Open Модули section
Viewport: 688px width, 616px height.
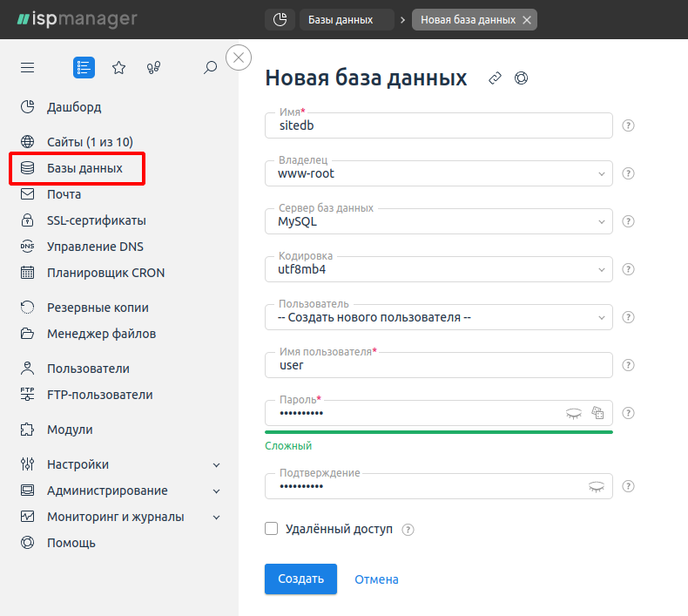tap(70, 430)
